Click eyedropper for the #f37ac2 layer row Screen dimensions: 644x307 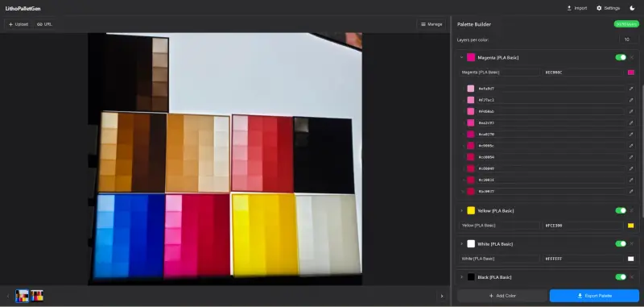click(x=631, y=100)
